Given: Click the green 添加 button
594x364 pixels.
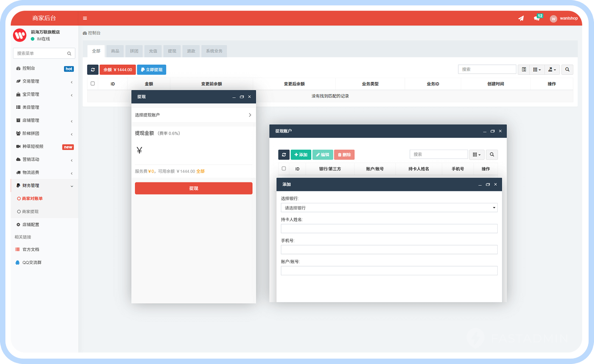Looking at the screenshot, I should [301, 154].
